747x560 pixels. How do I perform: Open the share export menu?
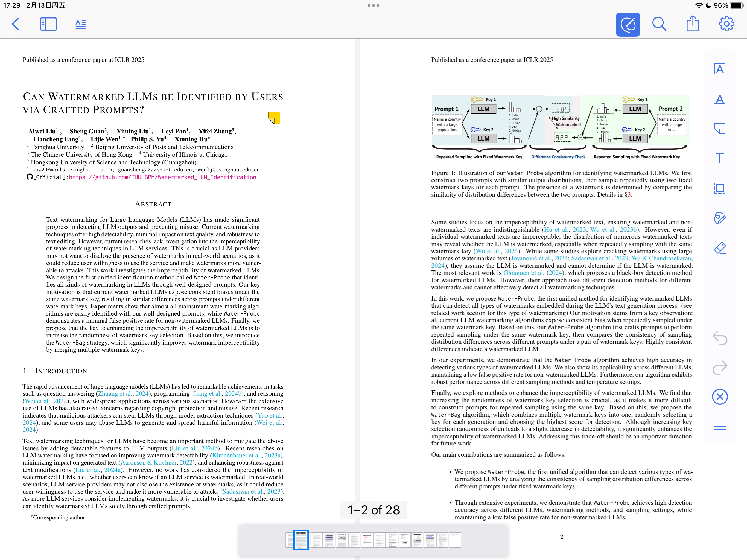point(693,24)
